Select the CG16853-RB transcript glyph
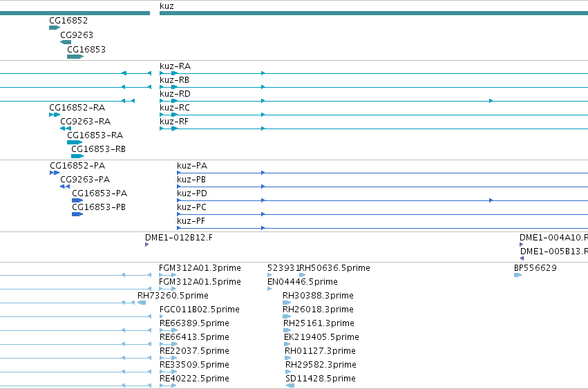This screenshot has width=588, height=389. coord(77,156)
